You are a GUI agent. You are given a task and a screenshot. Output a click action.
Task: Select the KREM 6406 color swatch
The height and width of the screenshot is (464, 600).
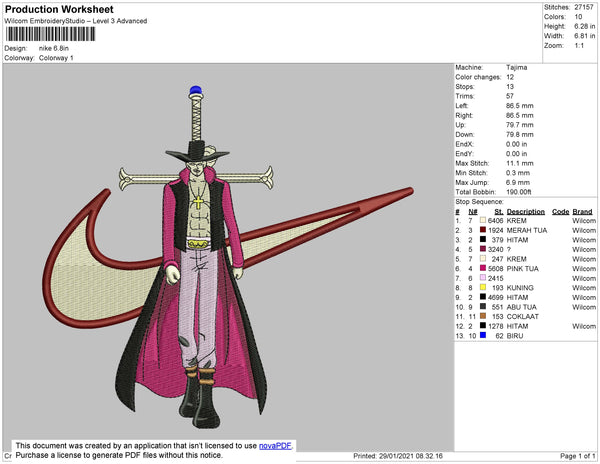point(483,220)
